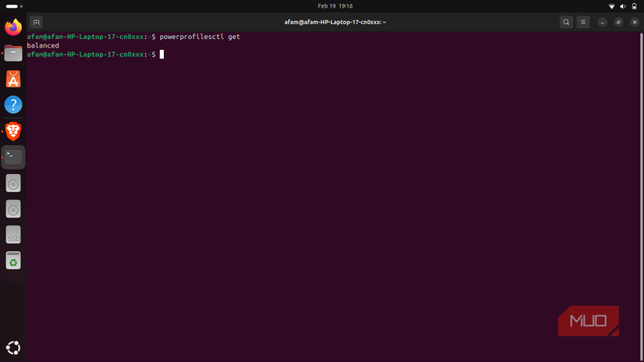Open the Files manager dock icon
This screenshot has width=644, height=362.
tap(13, 53)
